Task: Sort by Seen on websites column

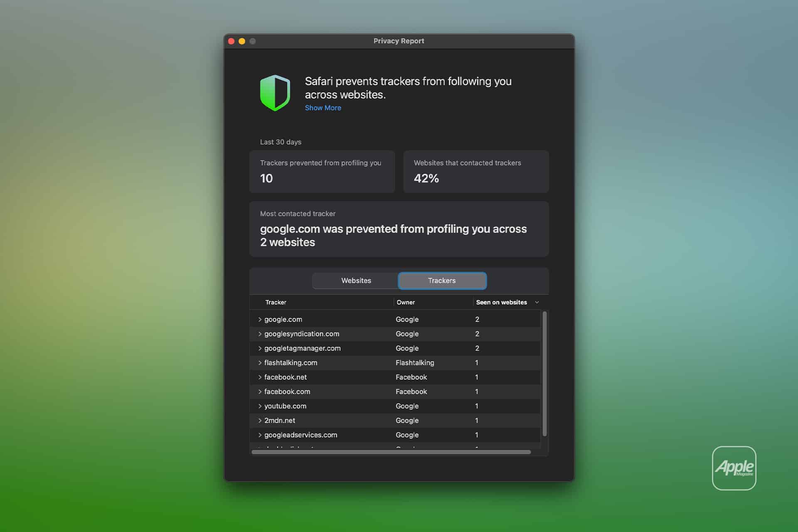Action: pyautogui.click(x=501, y=302)
